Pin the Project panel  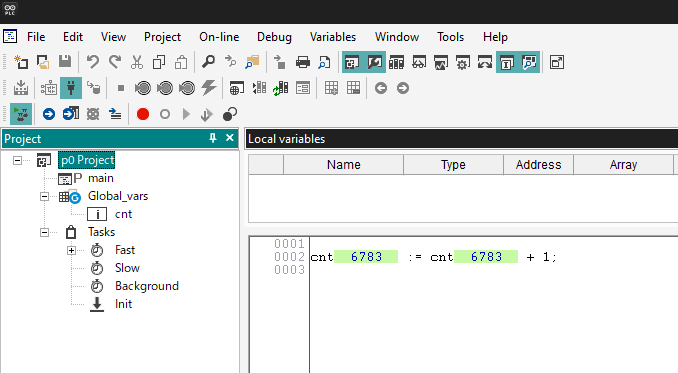click(212, 138)
